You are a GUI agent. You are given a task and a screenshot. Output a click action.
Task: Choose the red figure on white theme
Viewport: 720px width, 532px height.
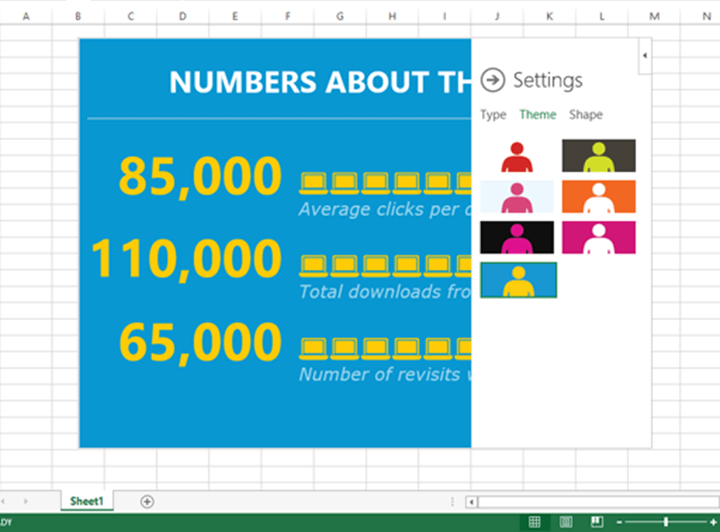click(518, 156)
